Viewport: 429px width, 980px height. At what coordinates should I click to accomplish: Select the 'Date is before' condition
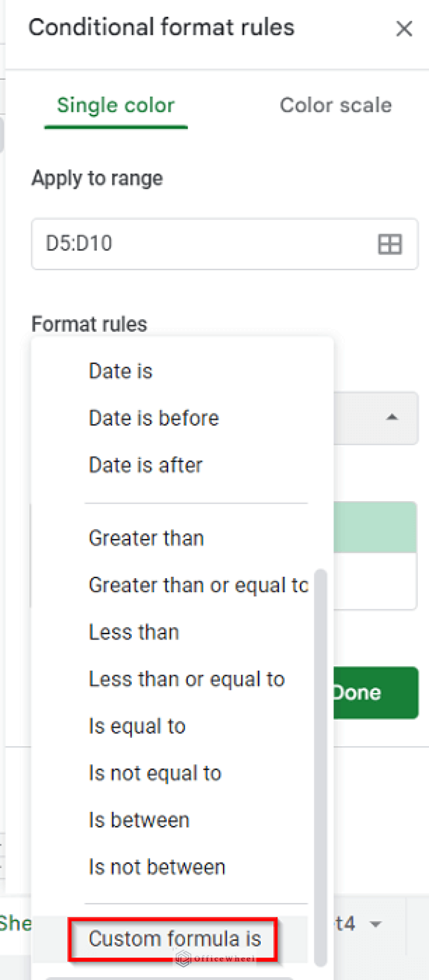(154, 417)
